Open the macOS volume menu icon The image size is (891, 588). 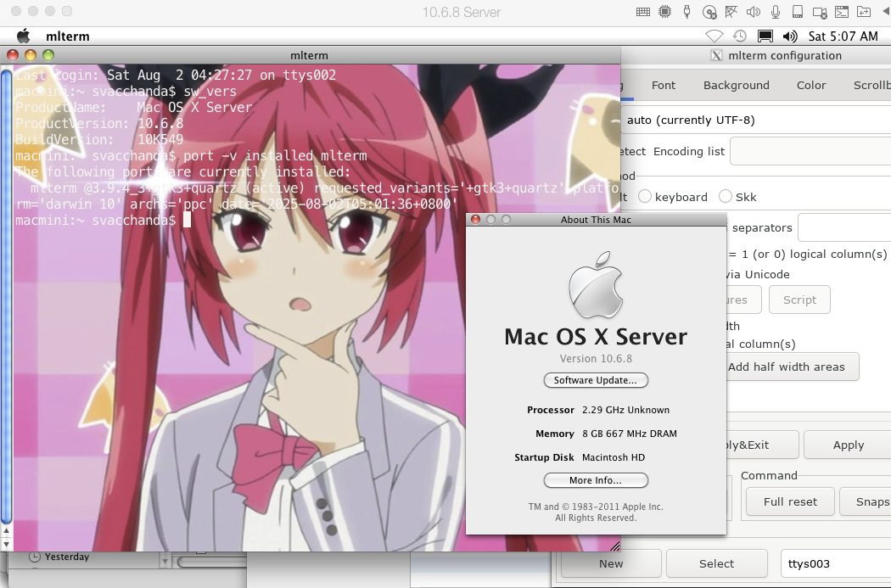point(790,36)
